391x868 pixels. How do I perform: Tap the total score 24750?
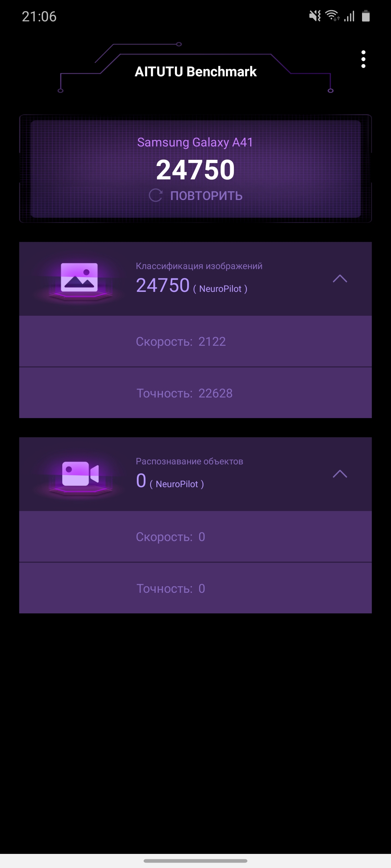195,170
